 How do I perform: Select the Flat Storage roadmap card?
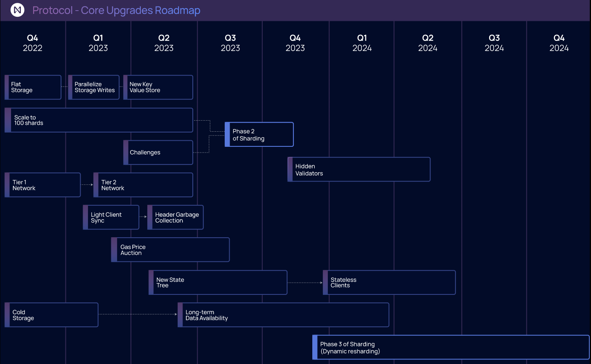[33, 87]
